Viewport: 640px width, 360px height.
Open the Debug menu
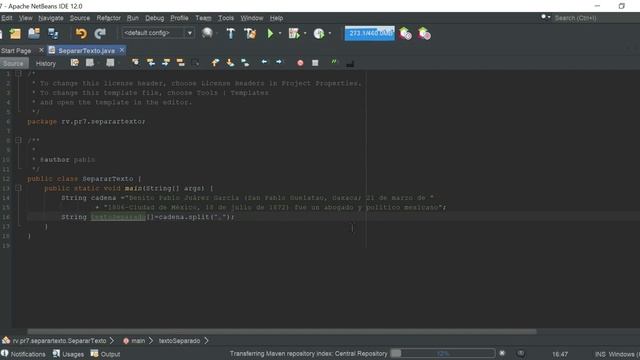tap(155, 18)
